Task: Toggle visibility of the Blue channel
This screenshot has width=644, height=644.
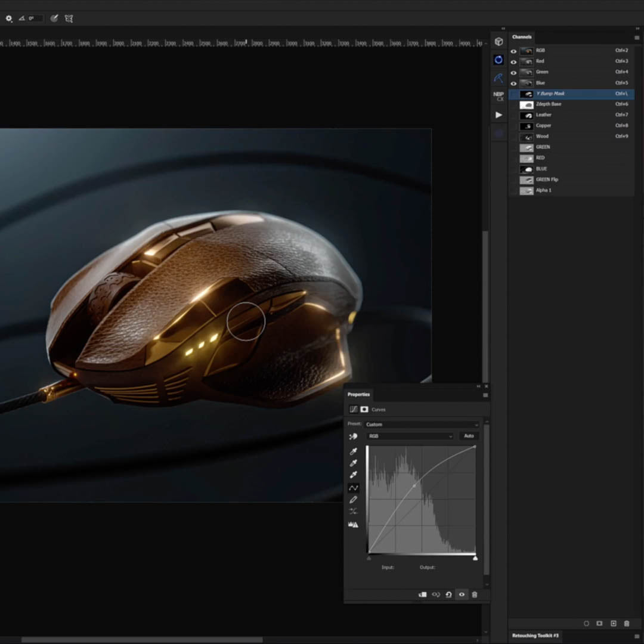Action: 513,83
